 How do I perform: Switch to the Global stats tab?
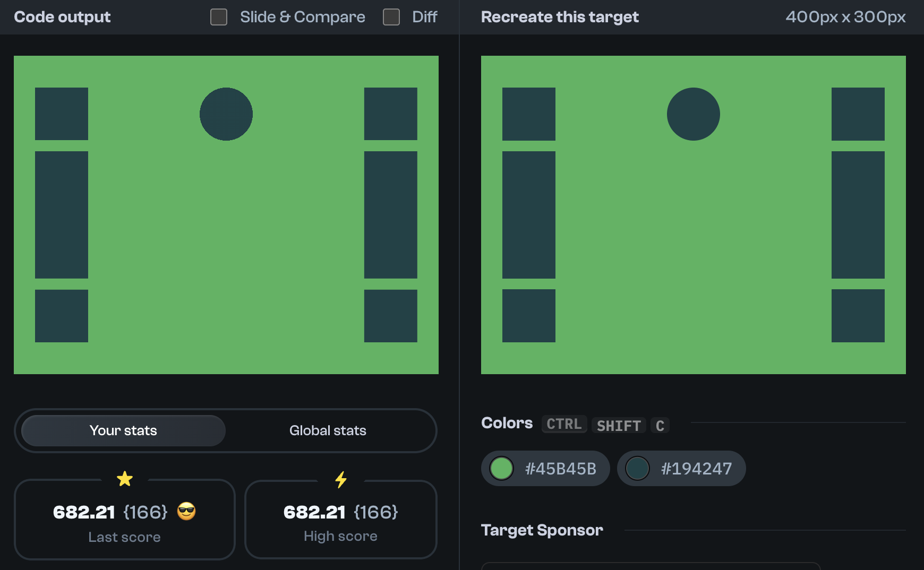[x=328, y=430]
